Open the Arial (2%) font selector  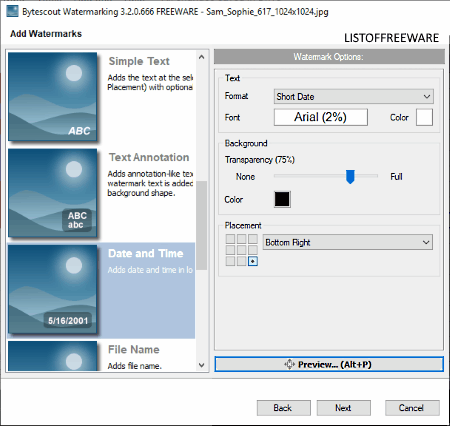pos(321,117)
